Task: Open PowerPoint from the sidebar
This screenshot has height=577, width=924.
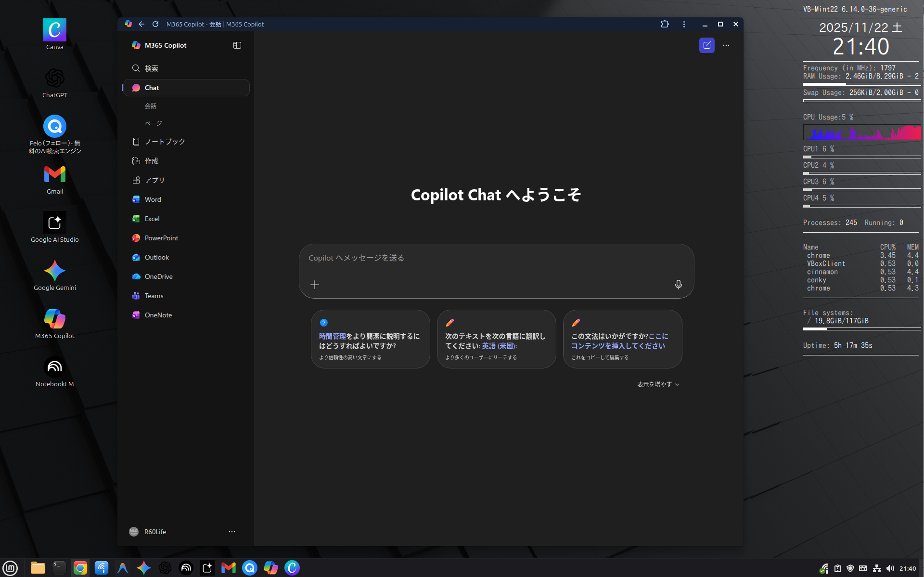Action: tap(161, 237)
